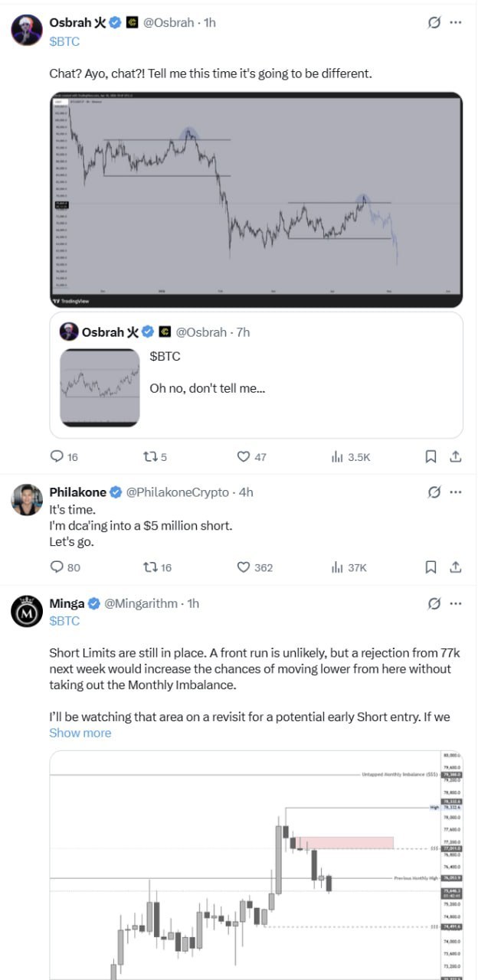Repost Osbrah's post with 5 reposts
This screenshot has width=478, height=980.
click(x=150, y=456)
